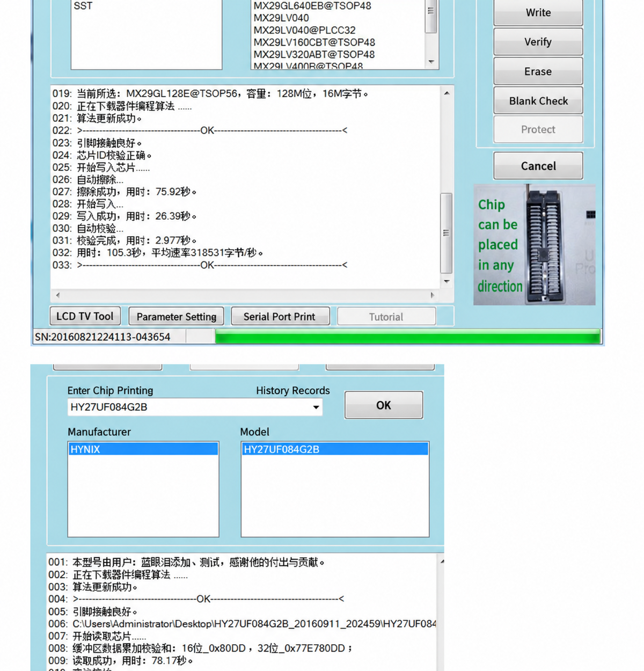Click log line 019 about MX29GL128E@TSOP56
644x671 pixels.
click(210, 94)
